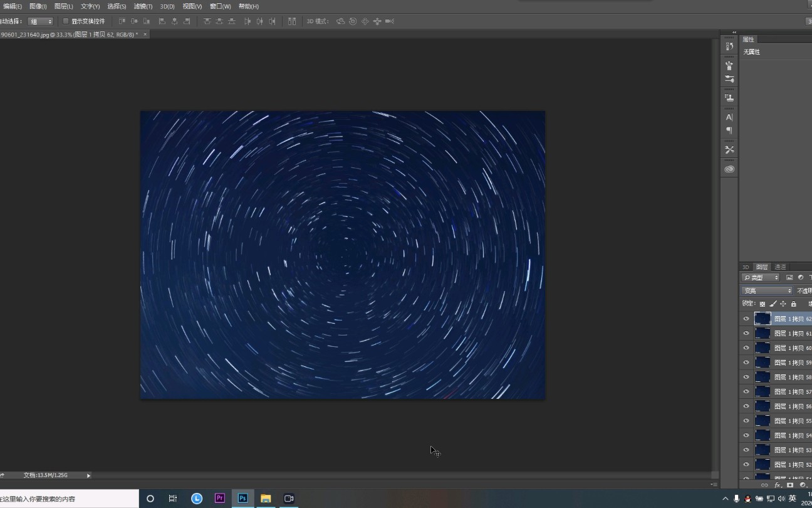Screen dimensions: 812x508
Task: Click the 链接图层 icon in Layers panel
Action: [x=765, y=485]
